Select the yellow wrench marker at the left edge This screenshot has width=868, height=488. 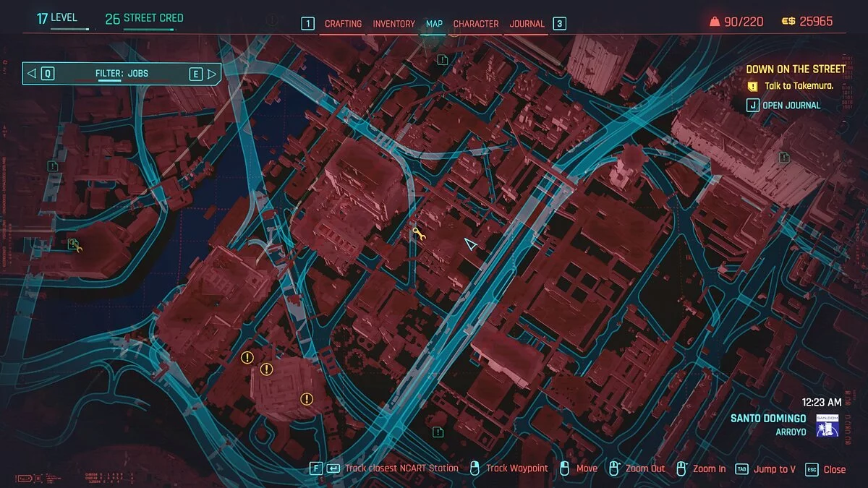tap(75, 246)
